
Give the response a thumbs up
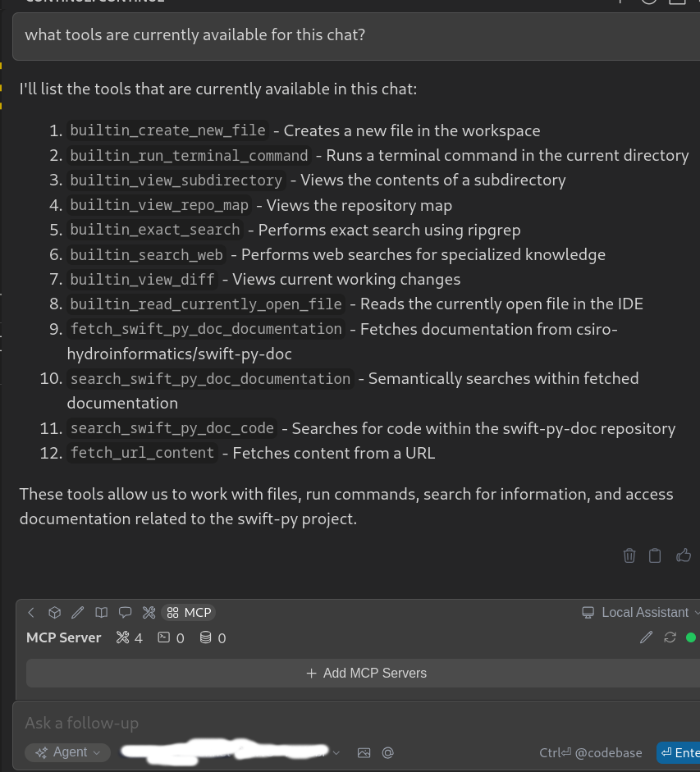684,555
